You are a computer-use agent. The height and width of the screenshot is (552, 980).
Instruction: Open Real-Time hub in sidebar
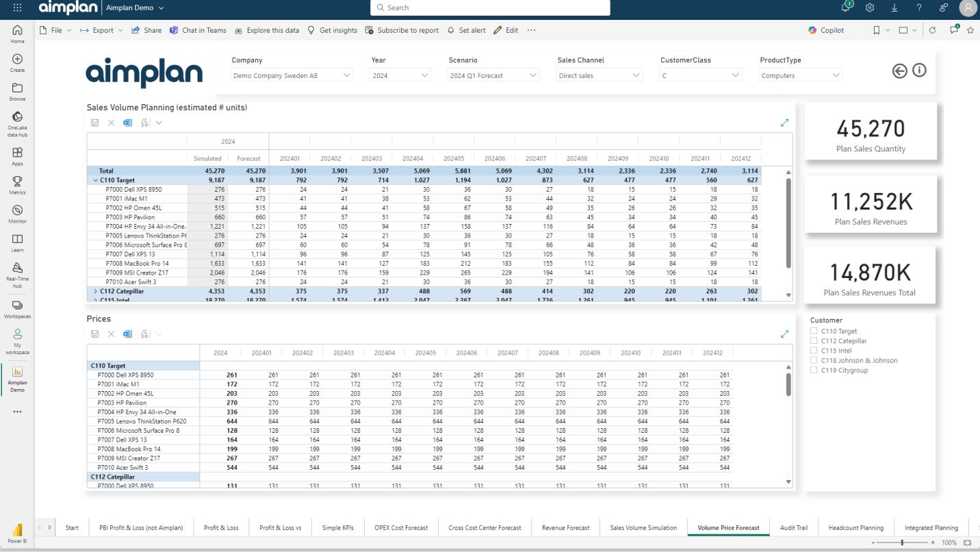click(17, 275)
